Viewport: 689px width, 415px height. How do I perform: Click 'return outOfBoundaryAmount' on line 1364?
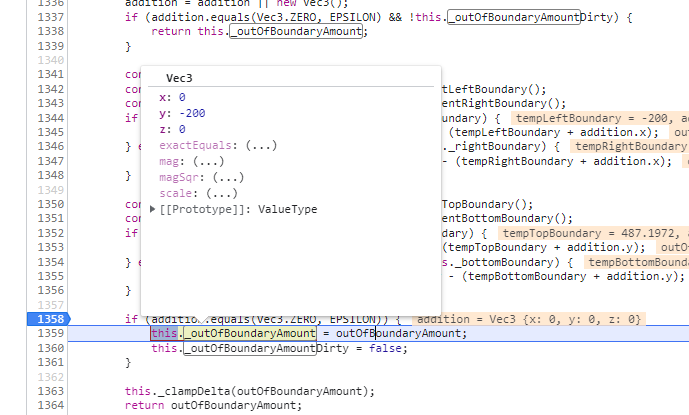213,405
